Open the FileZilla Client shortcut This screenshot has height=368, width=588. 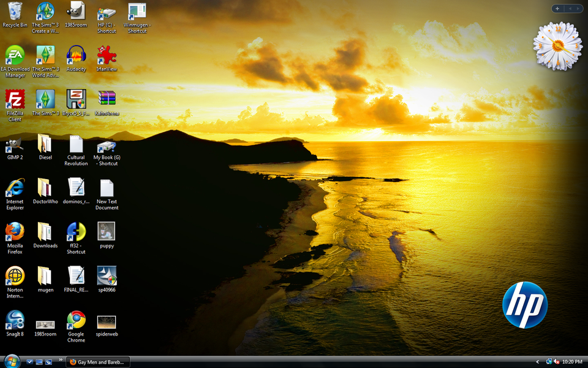point(15,99)
